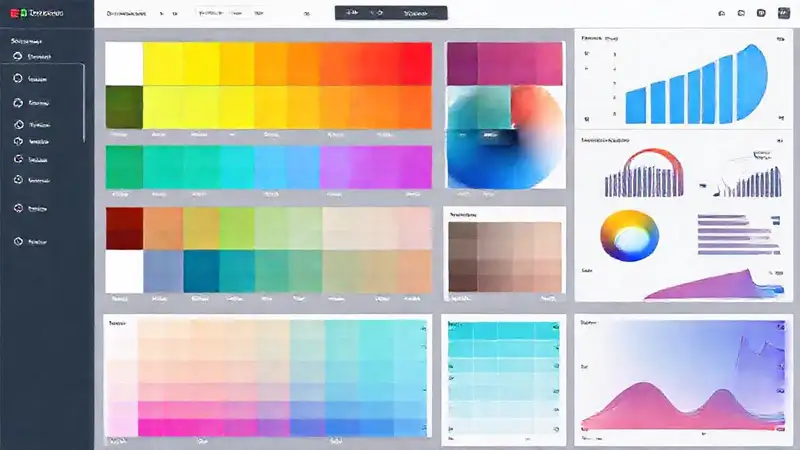Select the first sidebar item's circular icon

pos(18,78)
